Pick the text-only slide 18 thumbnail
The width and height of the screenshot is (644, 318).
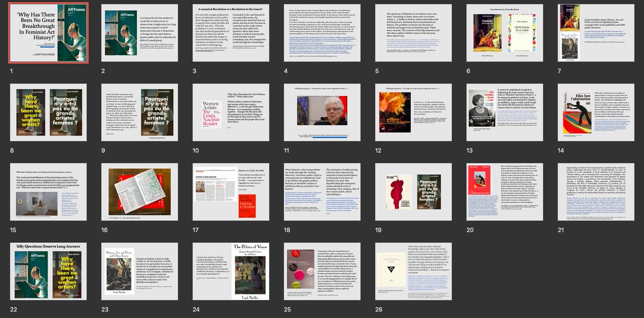pyautogui.click(x=322, y=192)
